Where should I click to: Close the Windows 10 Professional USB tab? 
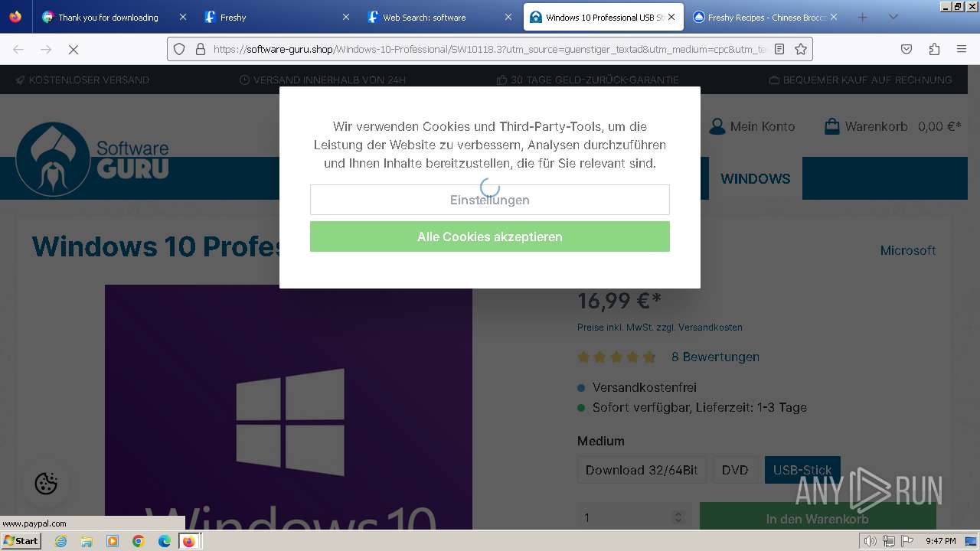[x=671, y=17]
